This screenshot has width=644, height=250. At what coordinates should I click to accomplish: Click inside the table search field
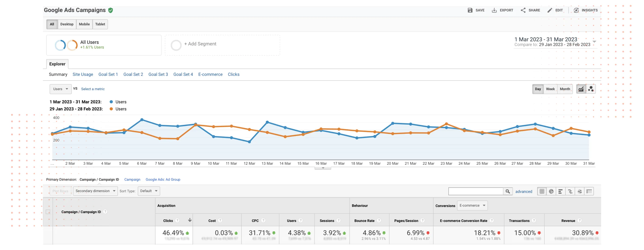(476, 191)
